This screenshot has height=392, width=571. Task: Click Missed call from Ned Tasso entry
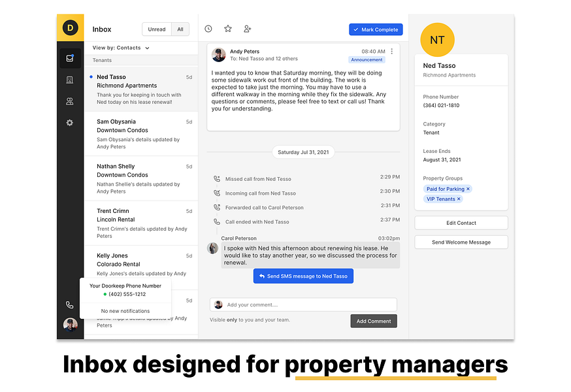pos(258,179)
